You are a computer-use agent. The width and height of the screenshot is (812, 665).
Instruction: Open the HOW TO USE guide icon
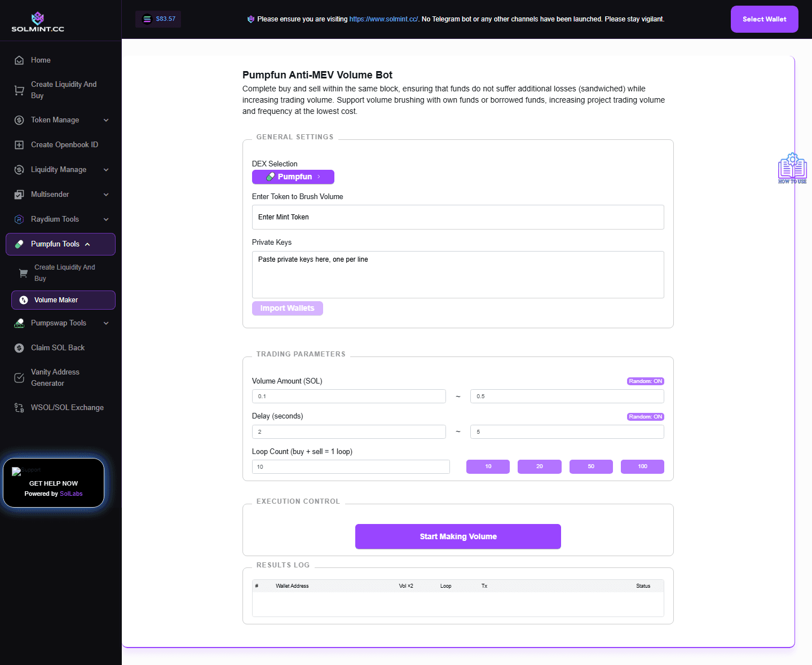(x=792, y=168)
